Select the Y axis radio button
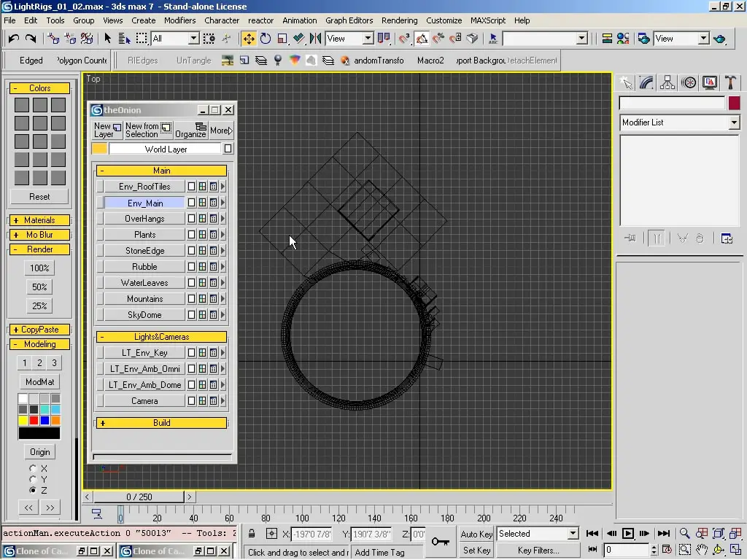Screen dimensions: 747x560 point(33,479)
